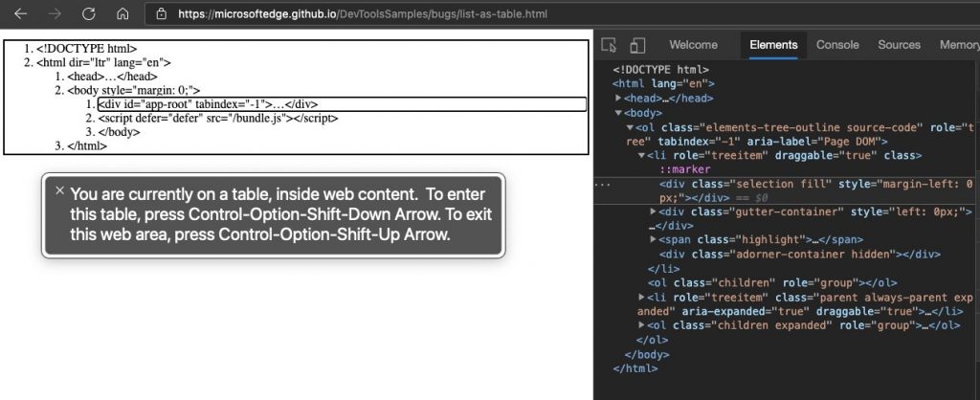Reload the page with the refresh icon
This screenshot has width=980, height=400.
(x=89, y=13)
